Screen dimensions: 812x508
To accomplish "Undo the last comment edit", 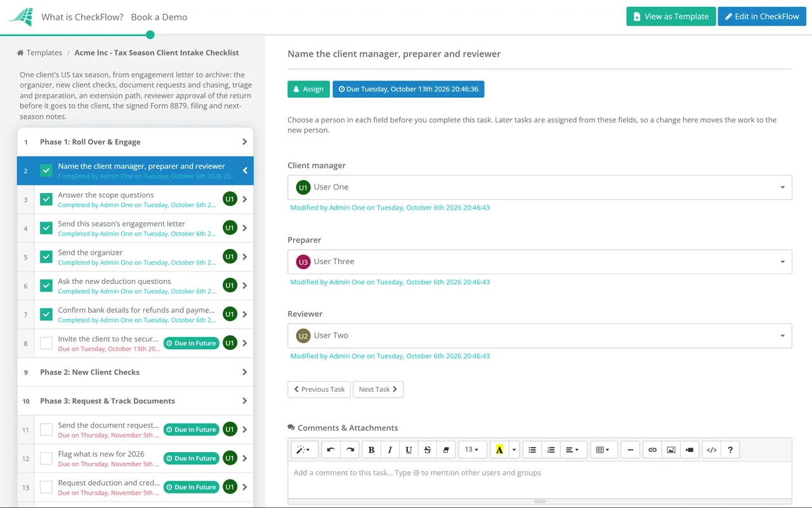I will point(331,450).
